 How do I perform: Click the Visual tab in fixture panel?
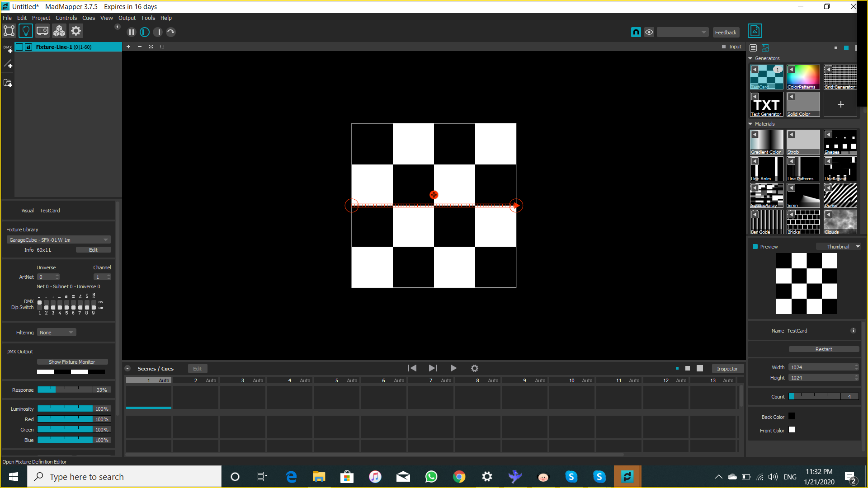[x=28, y=210]
